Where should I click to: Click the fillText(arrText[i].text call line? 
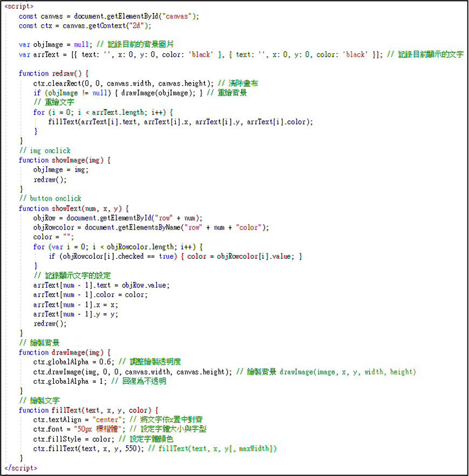[x=180, y=122]
